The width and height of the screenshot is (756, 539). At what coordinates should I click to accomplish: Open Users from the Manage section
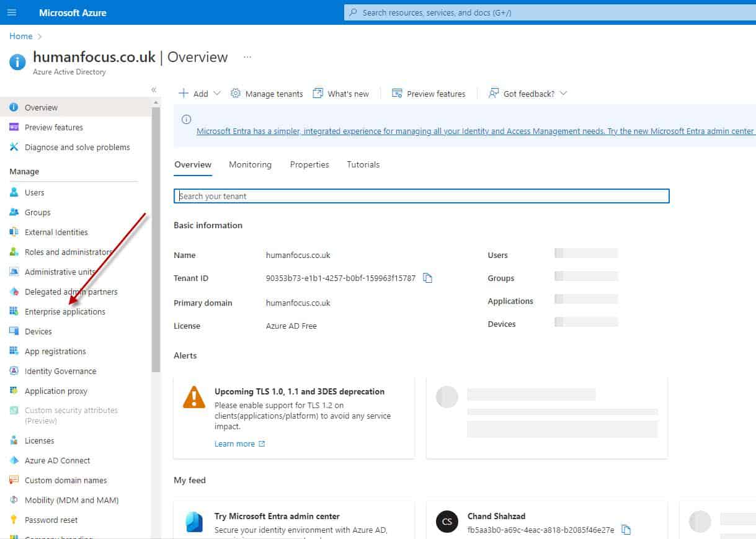[36, 192]
